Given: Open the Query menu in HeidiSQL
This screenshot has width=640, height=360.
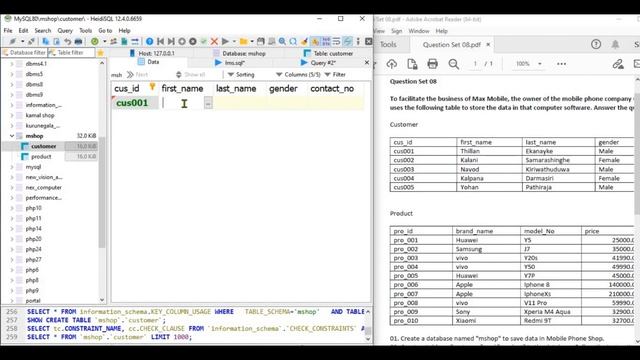Looking at the screenshot, I should (x=65, y=31).
